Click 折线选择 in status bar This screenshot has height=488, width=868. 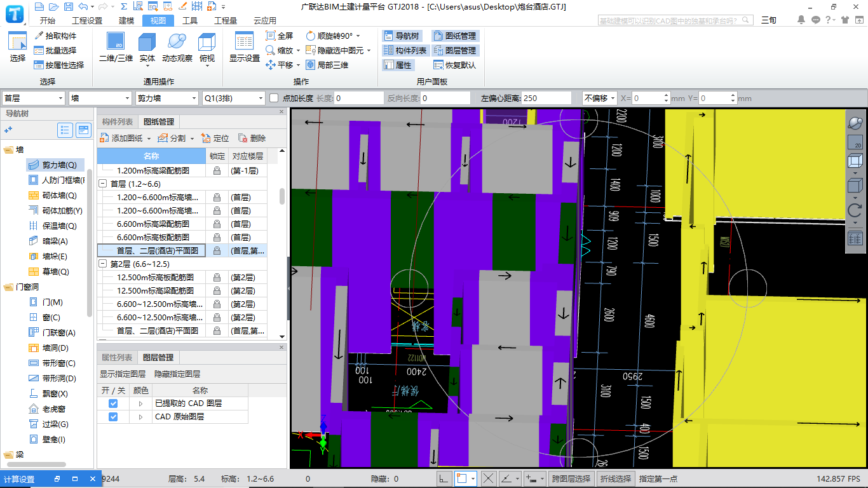[x=616, y=478]
